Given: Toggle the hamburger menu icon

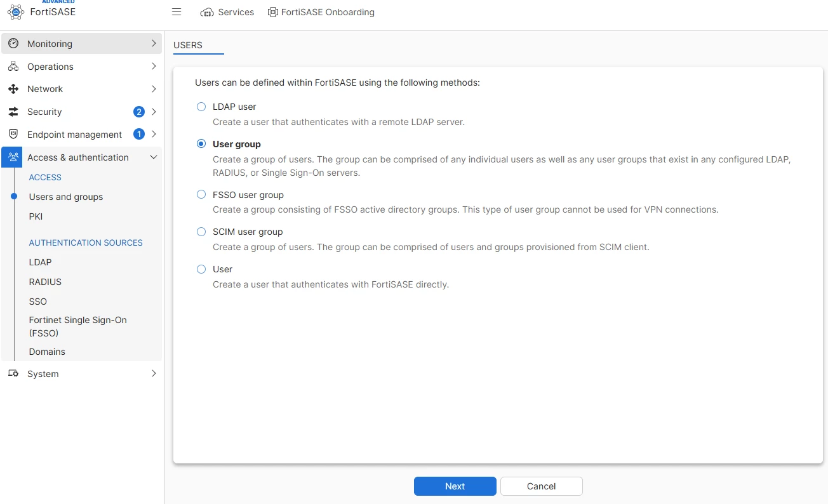Looking at the screenshot, I should pos(177,12).
